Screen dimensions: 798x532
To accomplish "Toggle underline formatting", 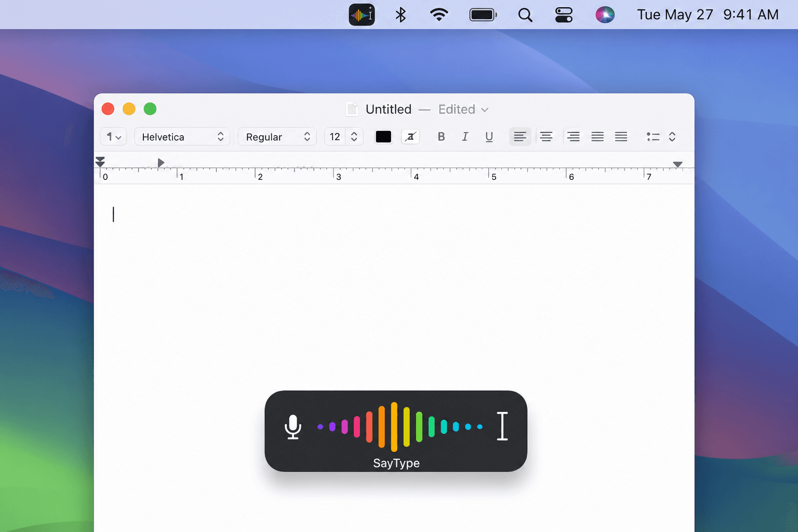I will coord(489,137).
